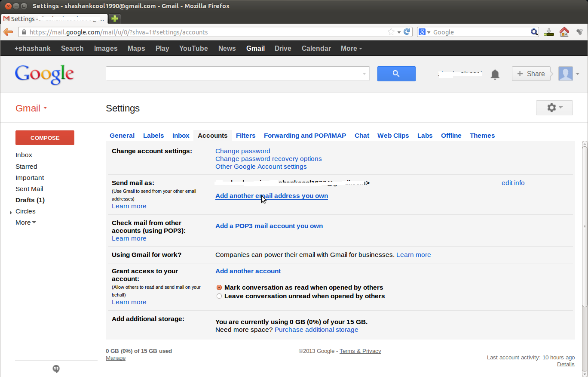Go to the Firefox home page icon

coord(564,32)
